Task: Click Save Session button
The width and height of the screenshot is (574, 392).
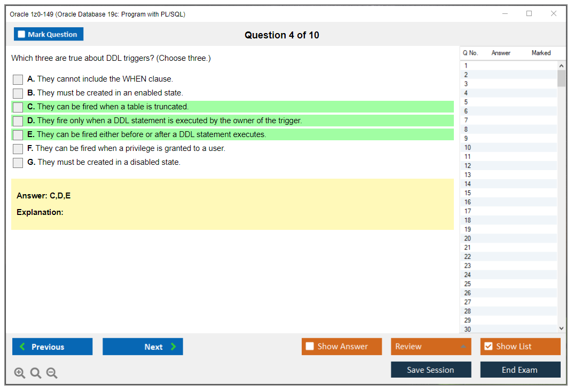Action: 430,370
